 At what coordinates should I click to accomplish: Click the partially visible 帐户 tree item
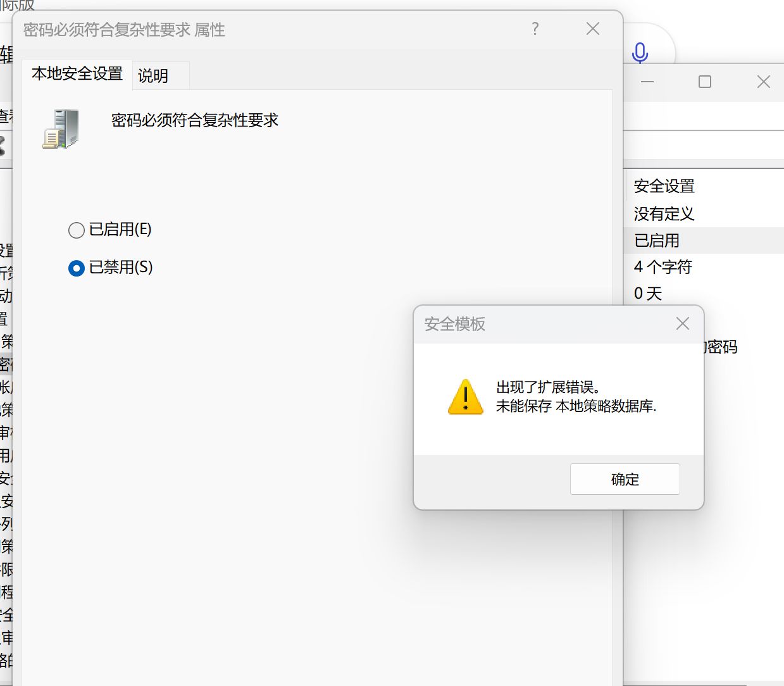pyautogui.click(x=6, y=388)
